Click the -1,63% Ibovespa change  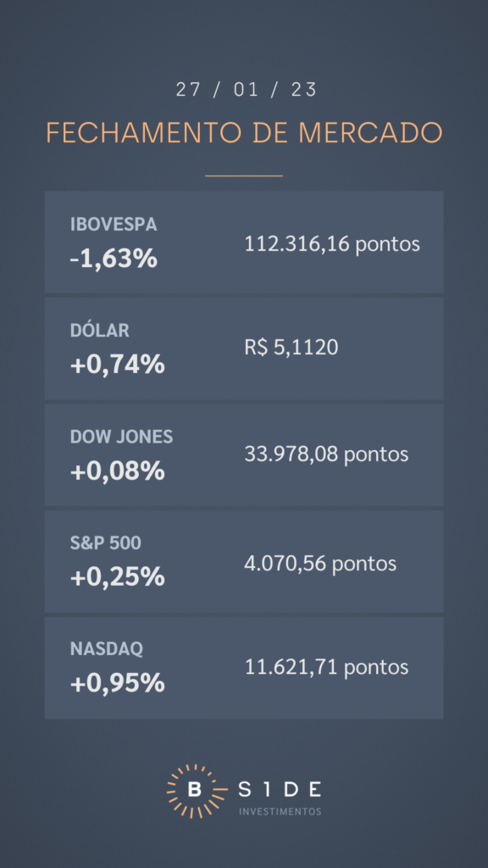coord(114,259)
